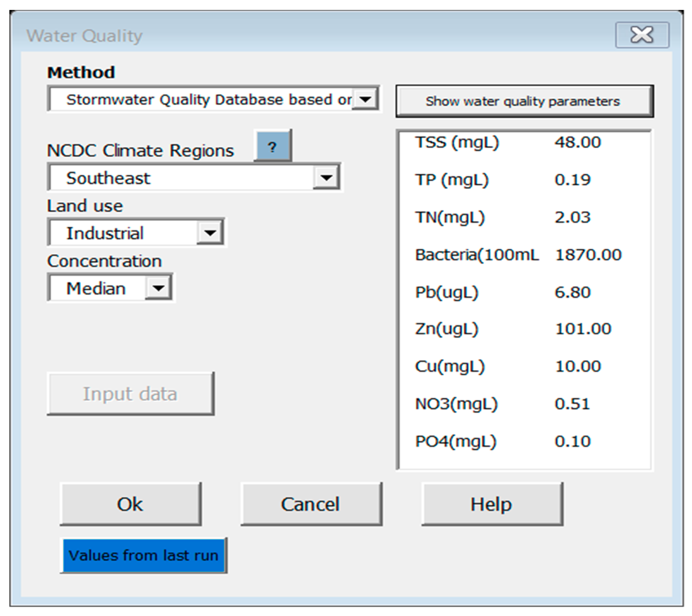Click the Values from last run button
Screen dimensions: 692x616
point(143,556)
